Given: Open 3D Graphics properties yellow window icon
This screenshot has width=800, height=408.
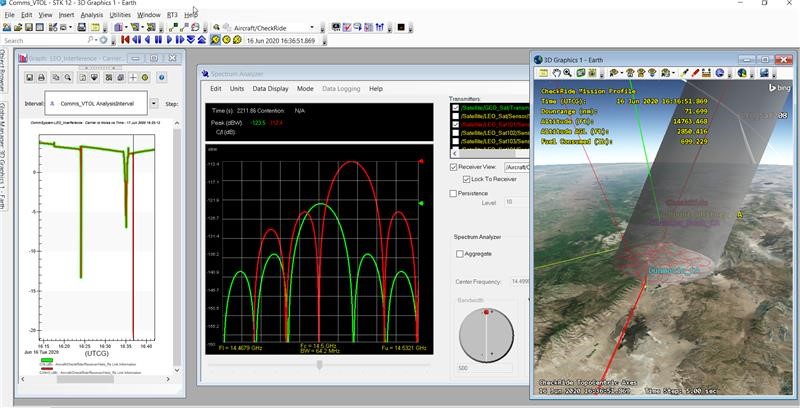Looking at the screenshot, I should coord(543,73).
